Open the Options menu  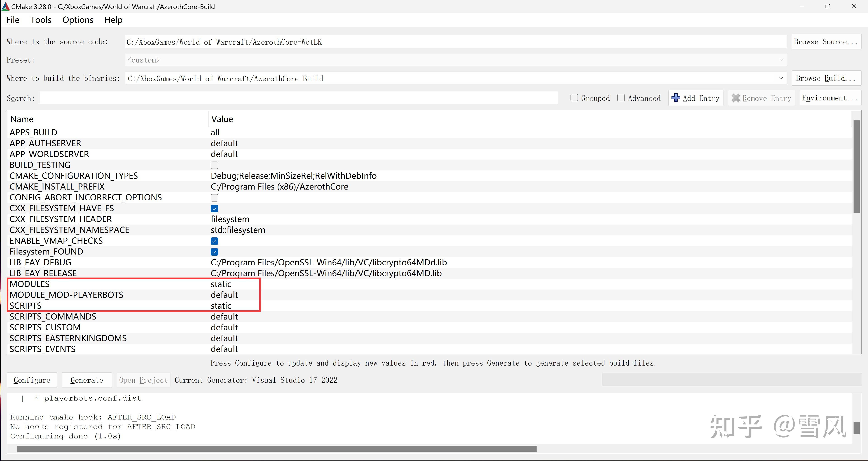(x=77, y=20)
